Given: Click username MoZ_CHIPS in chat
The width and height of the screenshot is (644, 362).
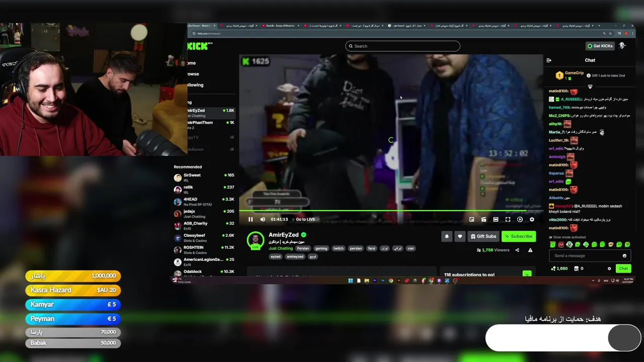Looking at the screenshot, I should pyautogui.click(x=559, y=116).
